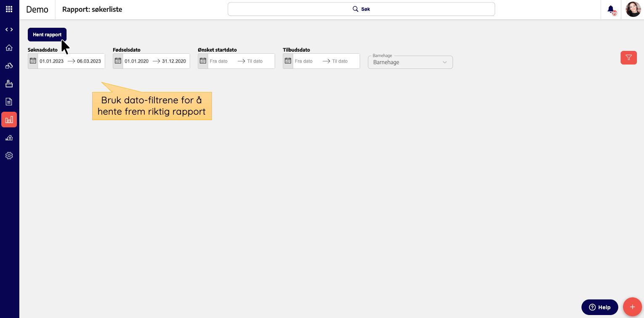Click the Søk search field

tap(361, 9)
